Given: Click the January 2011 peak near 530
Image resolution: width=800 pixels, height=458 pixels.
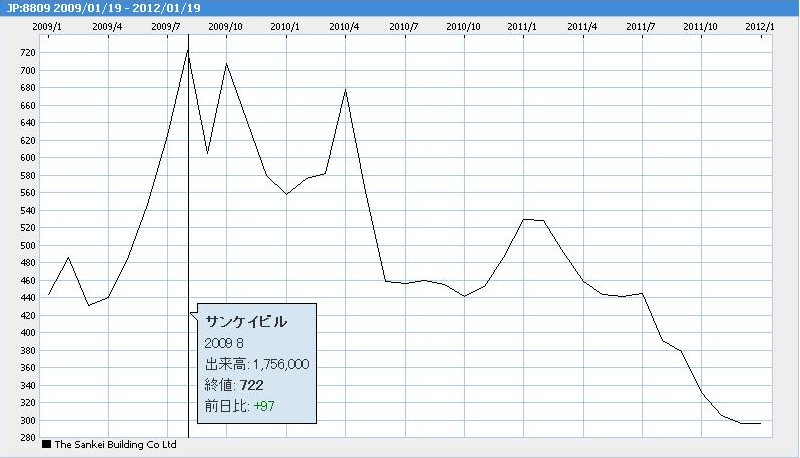Looking at the screenshot, I should [x=524, y=219].
